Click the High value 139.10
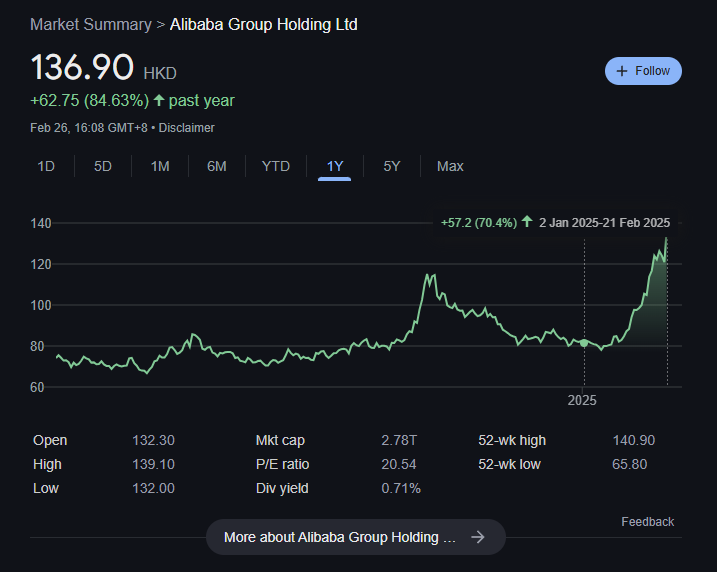This screenshot has height=572, width=717. (x=153, y=465)
